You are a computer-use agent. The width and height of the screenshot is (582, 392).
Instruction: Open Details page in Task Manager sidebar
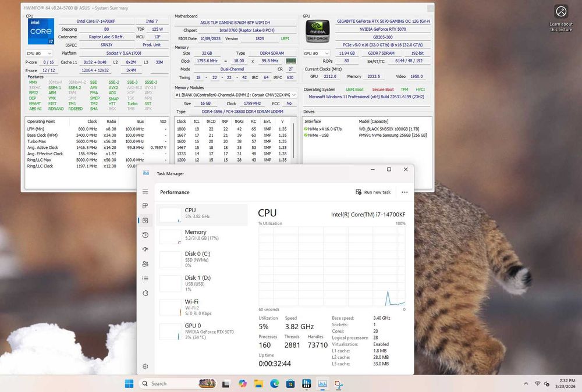(145, 278)
